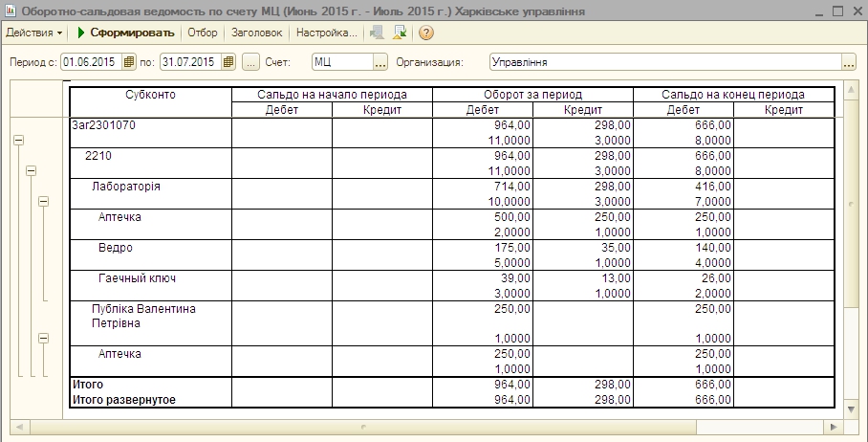Click Кредит header under Сальдо на конец периода
868x442 pixels.
783,110
